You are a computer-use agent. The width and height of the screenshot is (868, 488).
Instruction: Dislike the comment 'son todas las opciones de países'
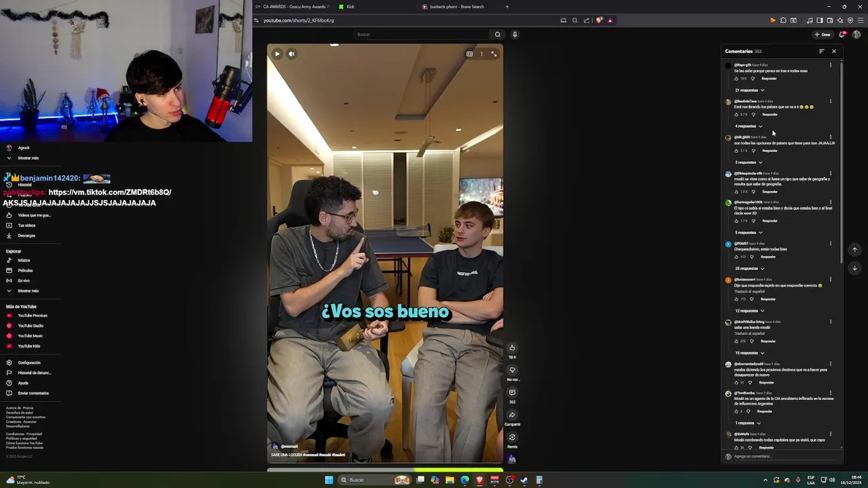tap(753, 150)
